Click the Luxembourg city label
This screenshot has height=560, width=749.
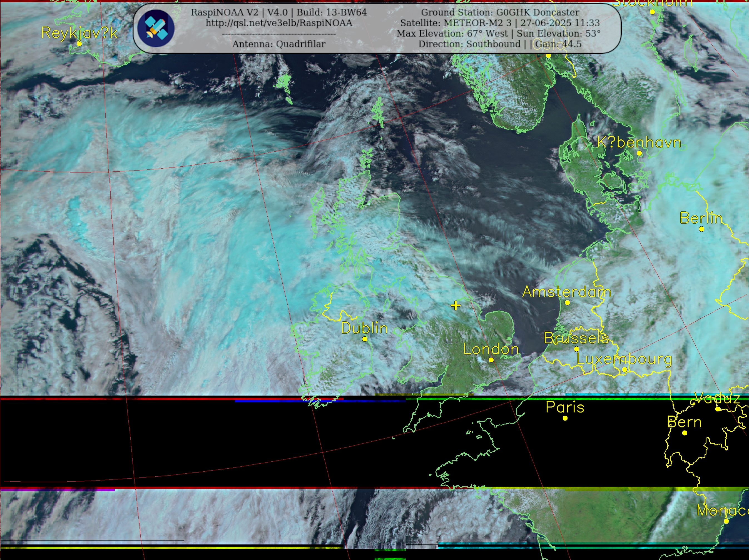[x=624, y=359]
